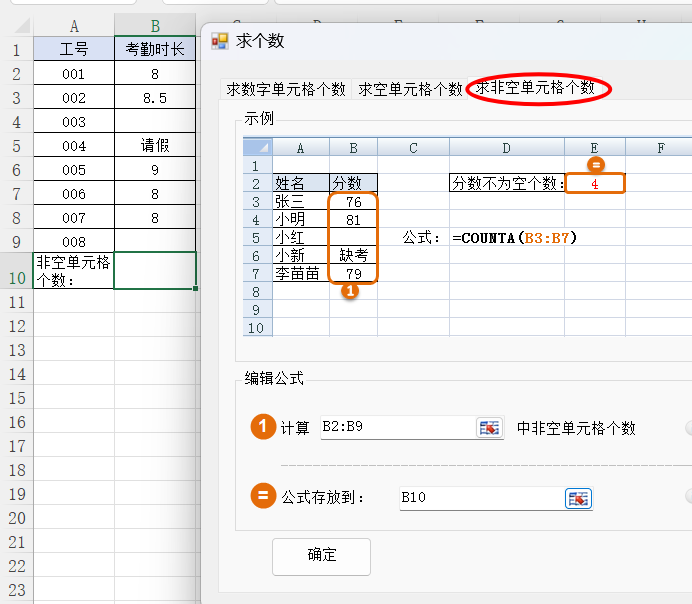Select cell B10 in the worksheet

click(155, 270)
